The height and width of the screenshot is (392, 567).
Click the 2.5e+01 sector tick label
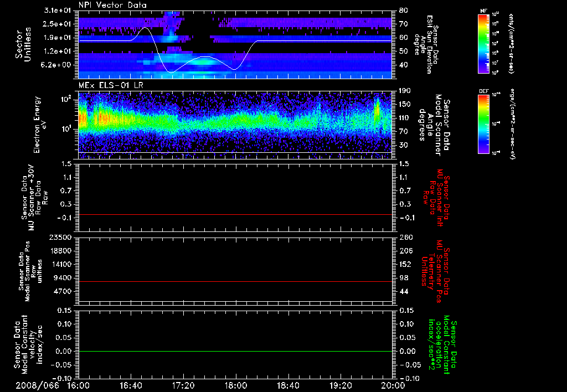[58, 24]
